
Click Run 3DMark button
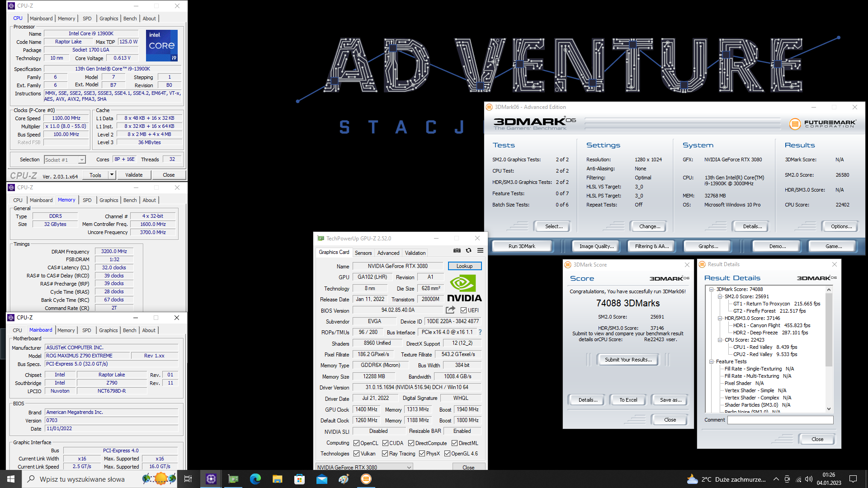522,246
